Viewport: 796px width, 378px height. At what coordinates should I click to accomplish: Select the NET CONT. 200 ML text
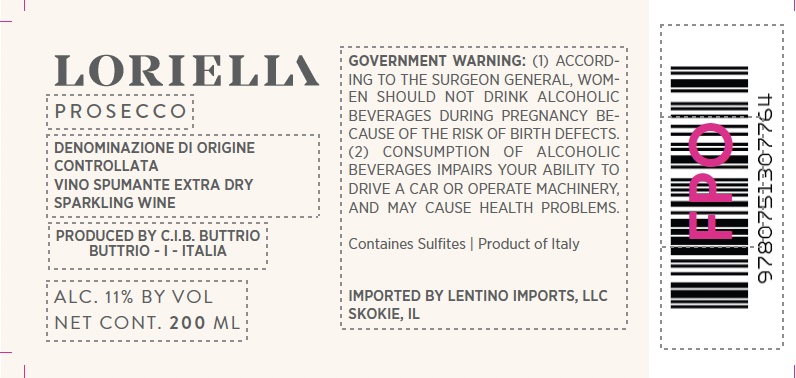point(147,323)
